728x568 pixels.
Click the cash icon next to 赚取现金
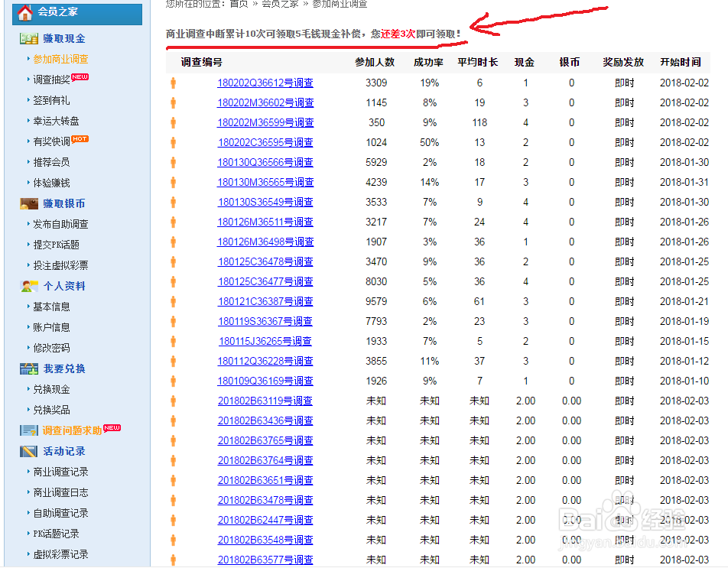pyautogui.click(x=29, y=38)
